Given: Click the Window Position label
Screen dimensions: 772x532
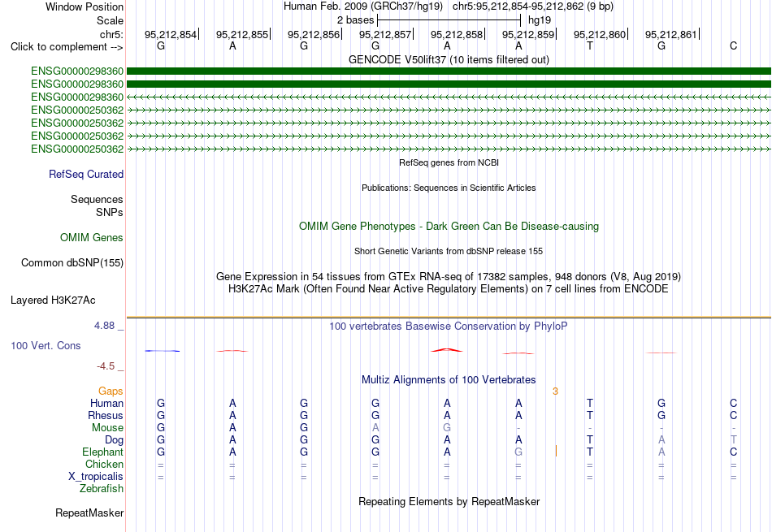Looking at the screenshot, I should (85, 6).
